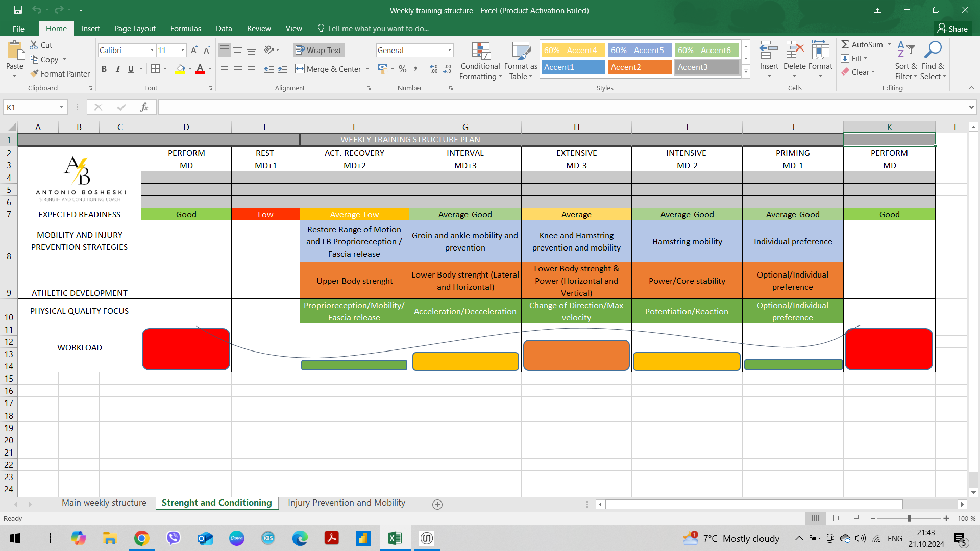Click the Increase Decimal icon
Image resolution: width=980 pixels, height=551 pixels.
(x=434, y=69)
